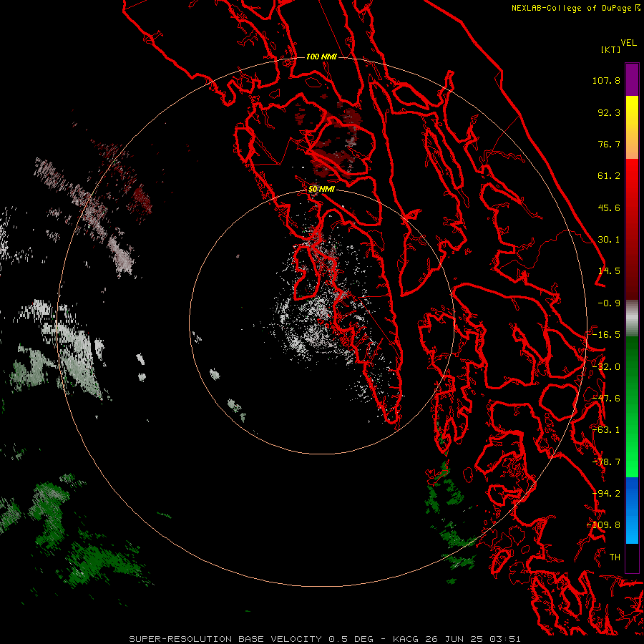Click the TH legend label

(615, 557)
